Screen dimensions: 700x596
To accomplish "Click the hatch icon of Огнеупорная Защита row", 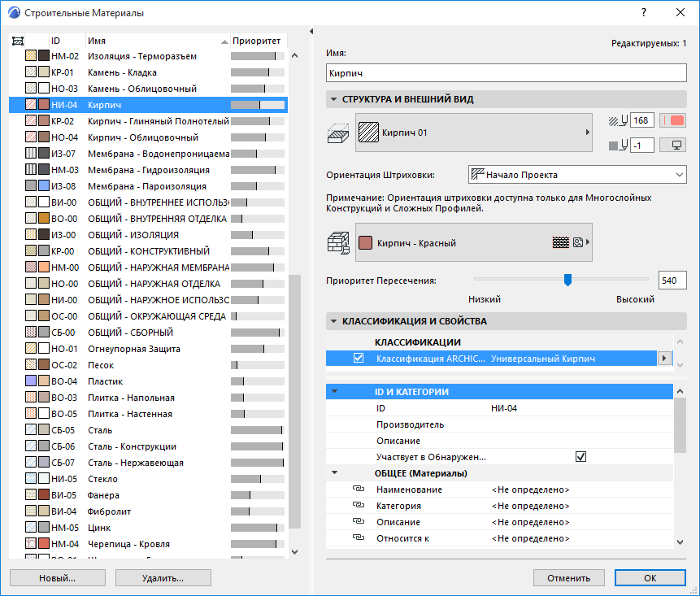I will pyautogui.click(x=31, y=348).
